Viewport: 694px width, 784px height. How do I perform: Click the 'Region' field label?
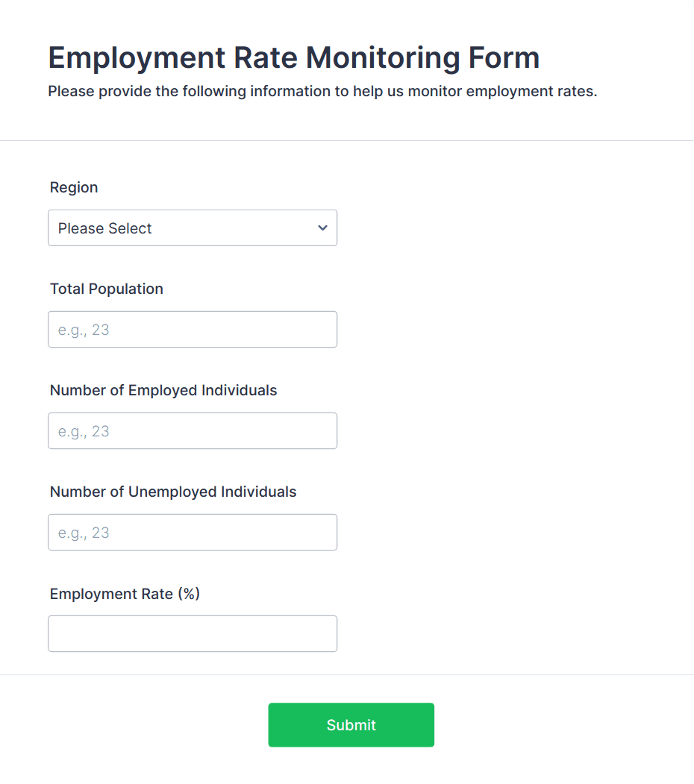tap(74, 188)
